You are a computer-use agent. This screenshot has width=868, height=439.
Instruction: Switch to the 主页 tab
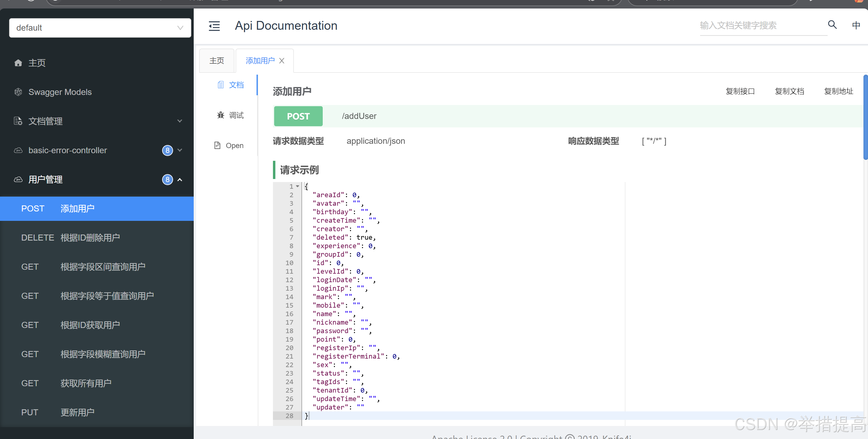[x=216, y=61]
